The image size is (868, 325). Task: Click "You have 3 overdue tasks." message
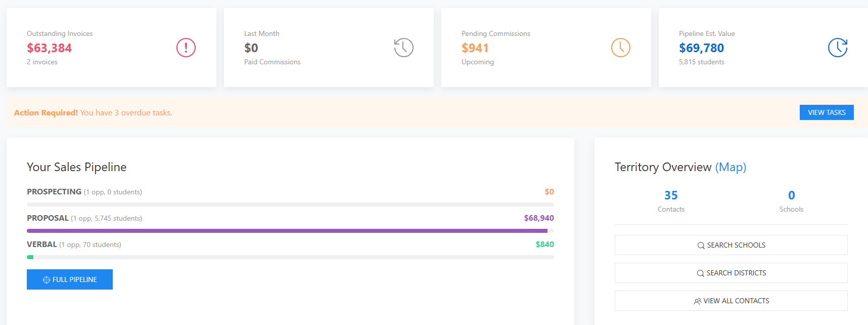(x=126, y=112)
